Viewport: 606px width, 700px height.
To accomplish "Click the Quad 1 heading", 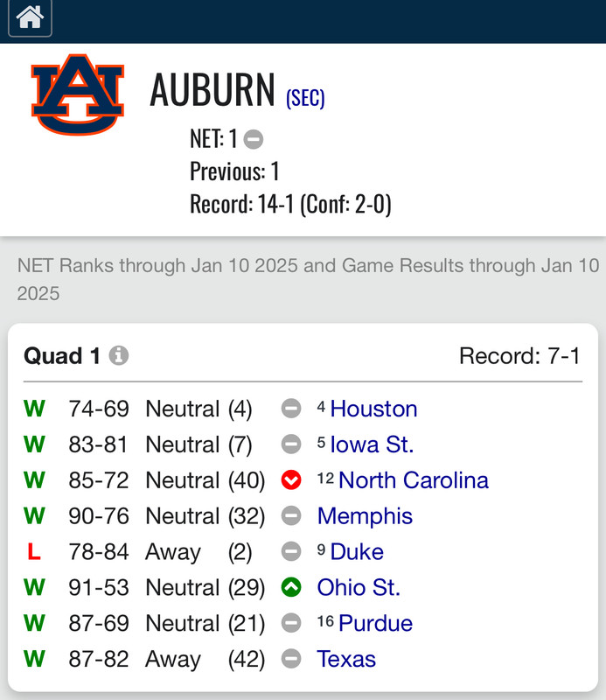I will 62,356.
